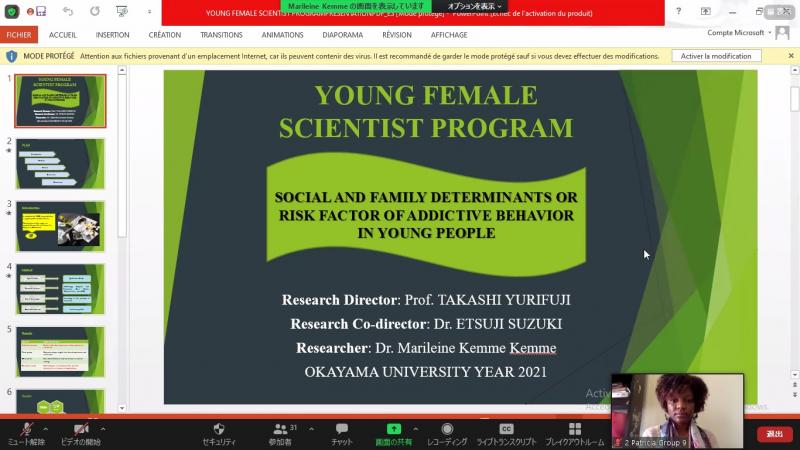Switch to the CRÉATION ribbon tab
800x450 pixels.
tap(164, 35)
